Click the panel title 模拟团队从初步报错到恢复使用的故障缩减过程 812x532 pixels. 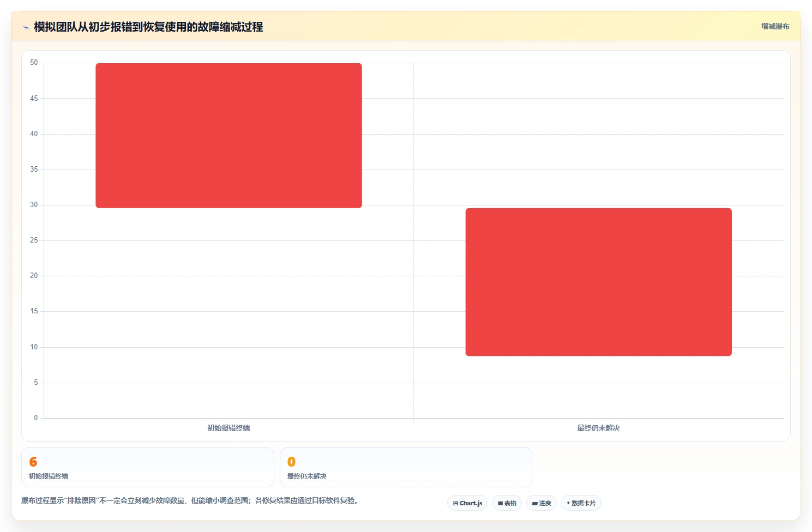click(x=148, y=27)
